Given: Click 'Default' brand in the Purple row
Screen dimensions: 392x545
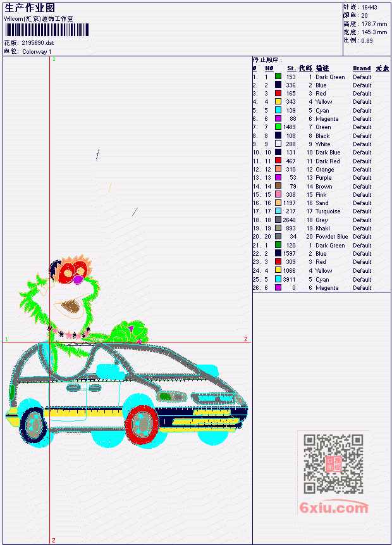Looking at the screenshot, I should [362, 178].
